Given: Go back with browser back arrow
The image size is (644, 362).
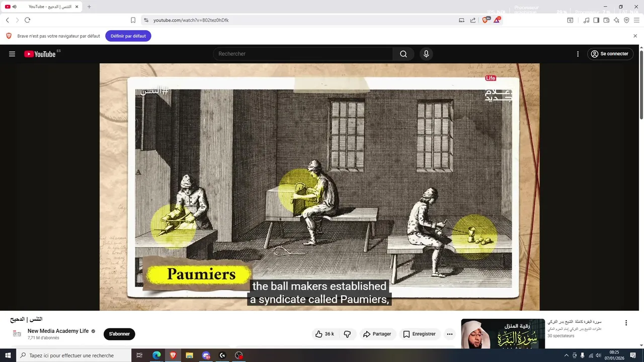Looking at the screenshot, I should coord(7,20).
